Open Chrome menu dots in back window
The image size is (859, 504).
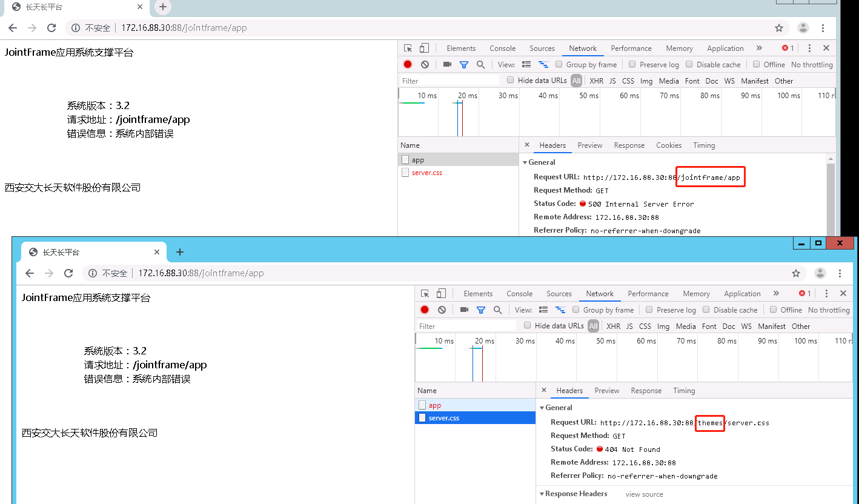823,28
